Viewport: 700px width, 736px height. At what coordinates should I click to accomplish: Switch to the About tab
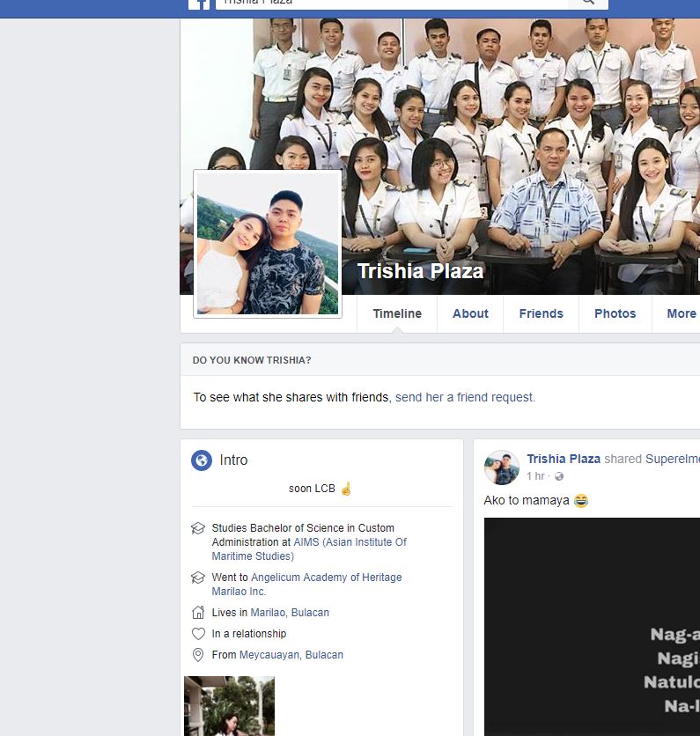(x=470, y=313)
